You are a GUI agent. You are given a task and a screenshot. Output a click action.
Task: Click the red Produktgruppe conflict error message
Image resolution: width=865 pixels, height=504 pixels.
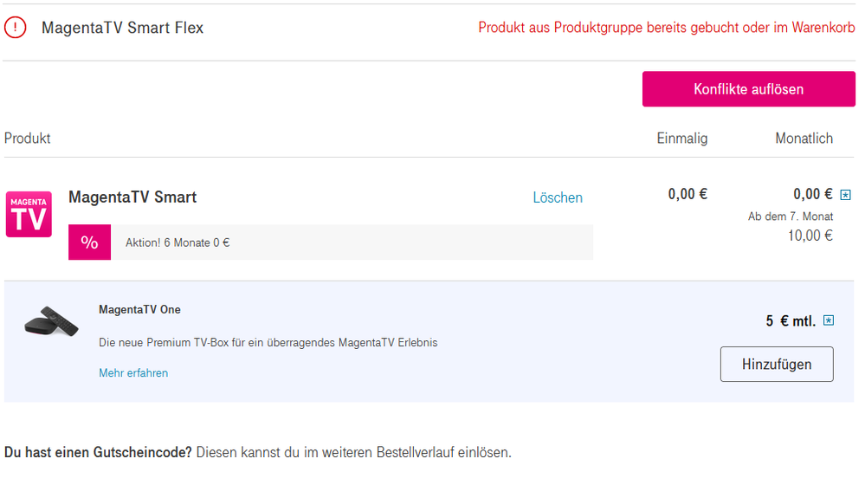[667, 28]
